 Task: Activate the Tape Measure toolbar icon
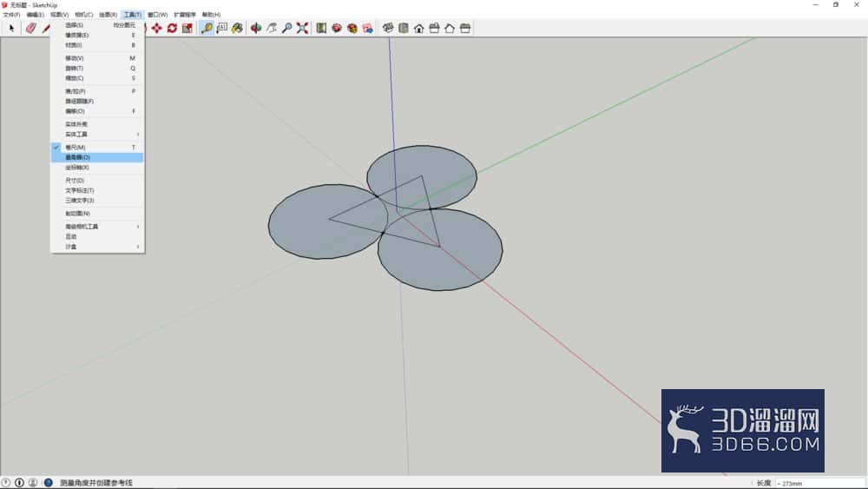pos(207,28)
